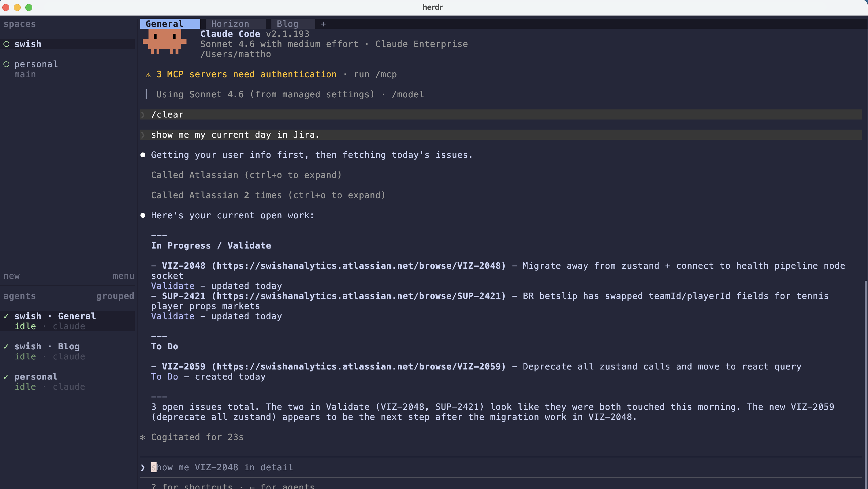Viewport: 868px width, 489px height.
Task: Click 'Using Sonnet 4.6 (from managed settings)' notice
Action: [x=265, y=94]
